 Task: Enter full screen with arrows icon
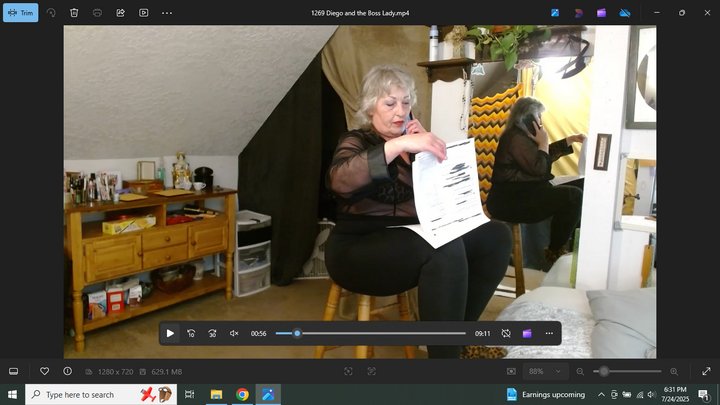click(x=706, y=371)
